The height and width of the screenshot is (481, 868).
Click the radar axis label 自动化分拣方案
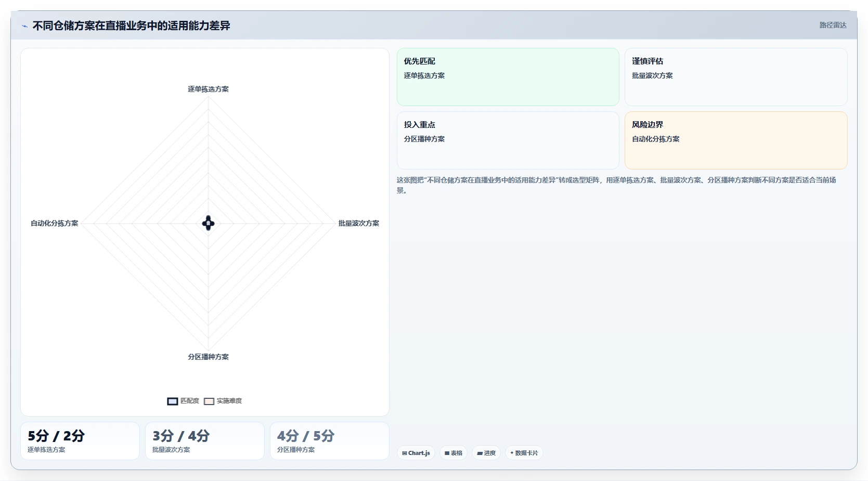[x=54, y=223]
